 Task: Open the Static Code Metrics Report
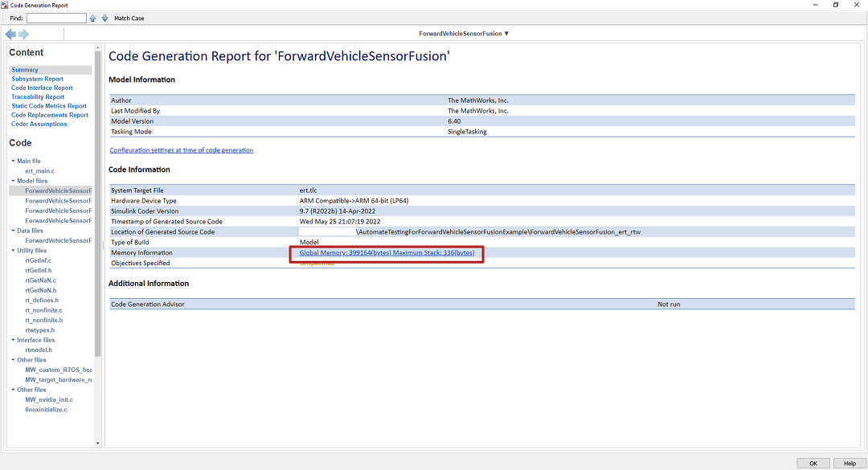click(49, 106)
